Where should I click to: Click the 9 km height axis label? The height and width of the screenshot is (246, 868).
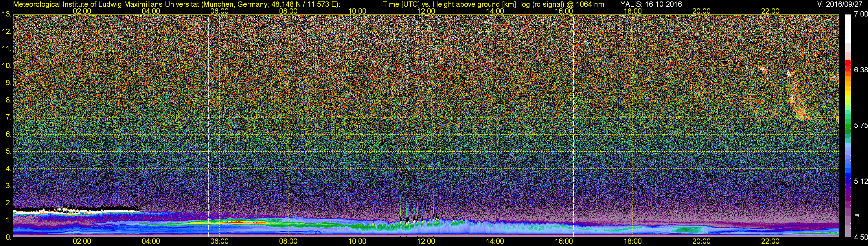coord(8,83)
